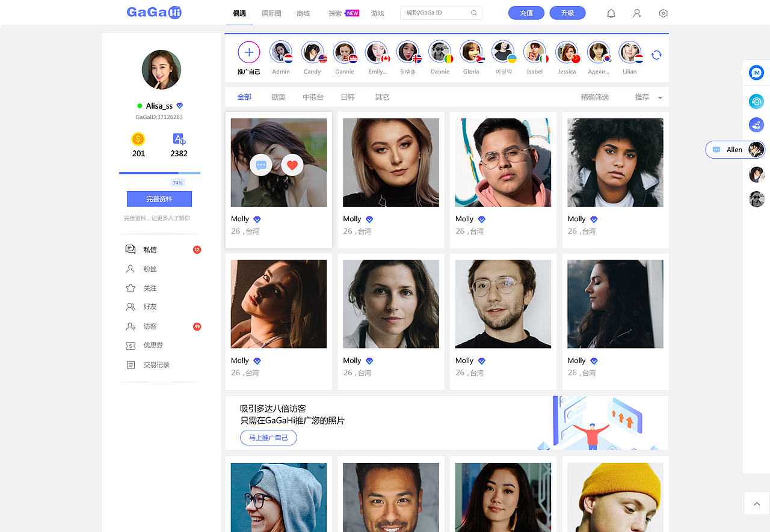
Task: Click the gold coin balance icon
Action: [x=138, y=139]
